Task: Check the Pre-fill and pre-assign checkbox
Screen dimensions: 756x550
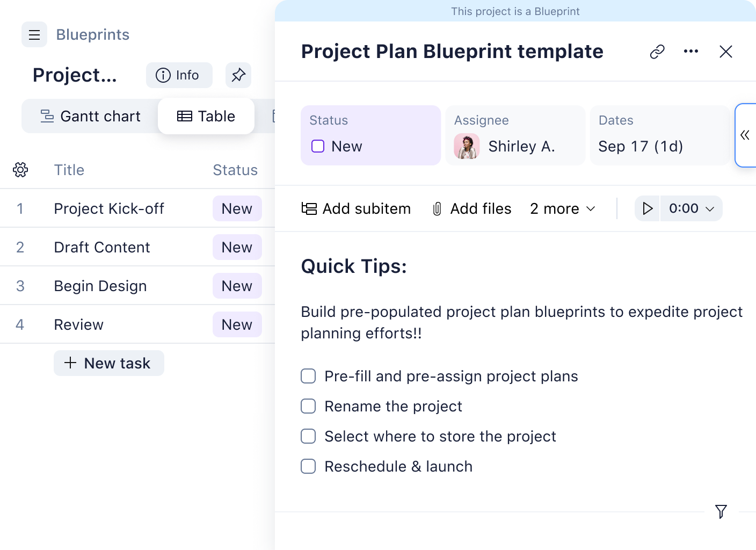Action: [308, 377]
